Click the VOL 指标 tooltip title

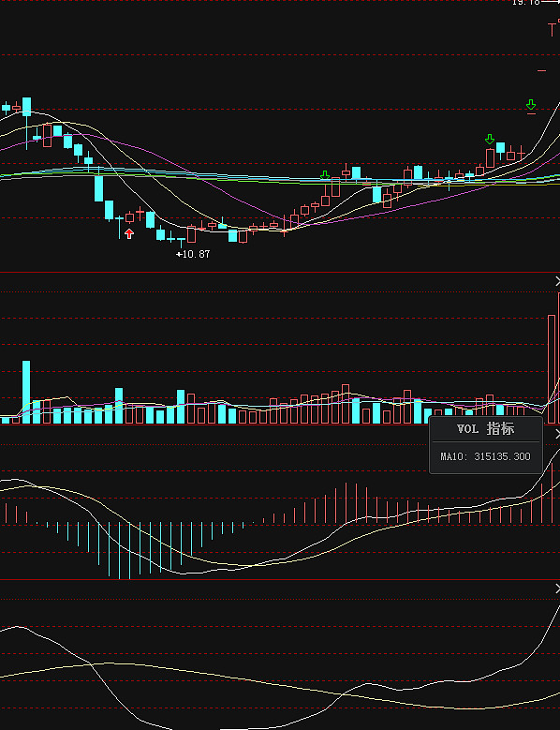click(x=486, y=429)
